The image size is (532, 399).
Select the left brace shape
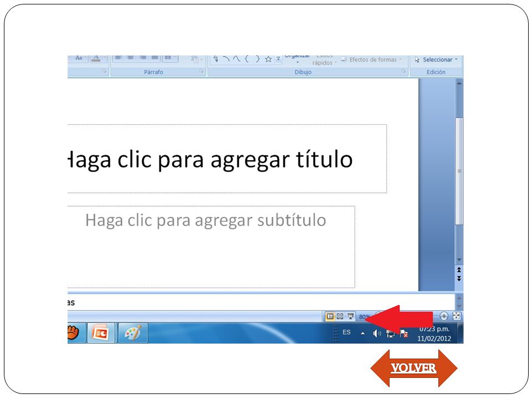pos(247,59)
